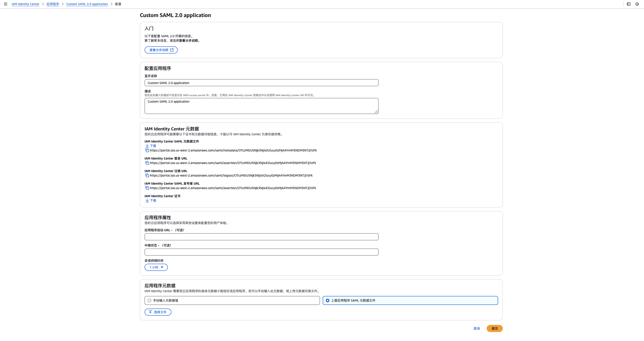Download the IAM Identity Center SAML 元数据文件

151,146
